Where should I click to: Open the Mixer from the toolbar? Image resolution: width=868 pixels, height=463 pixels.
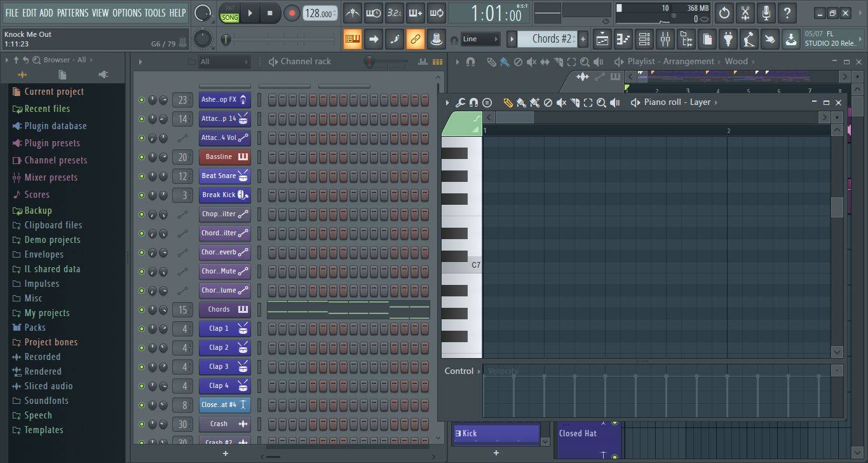click(x=665, y=39)
